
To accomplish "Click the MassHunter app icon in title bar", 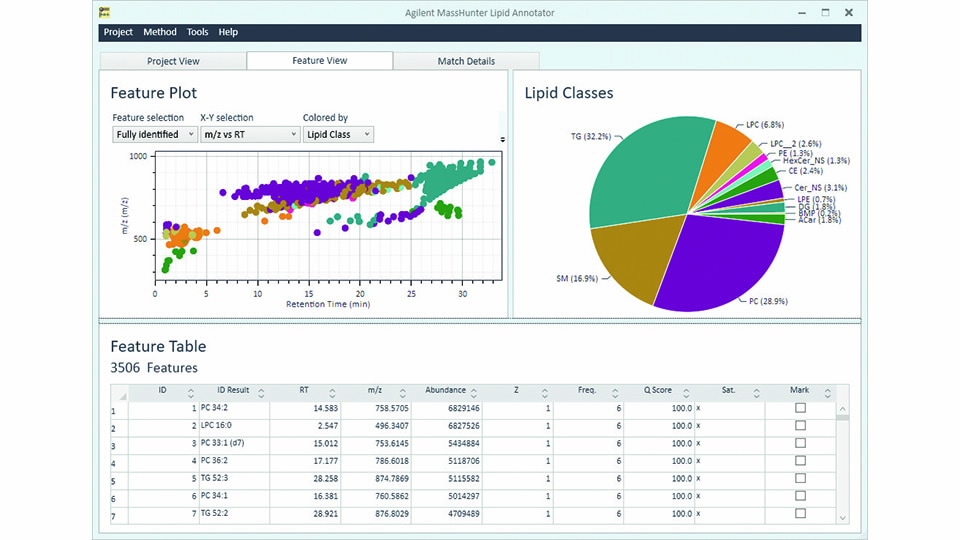I will point(106,12).
